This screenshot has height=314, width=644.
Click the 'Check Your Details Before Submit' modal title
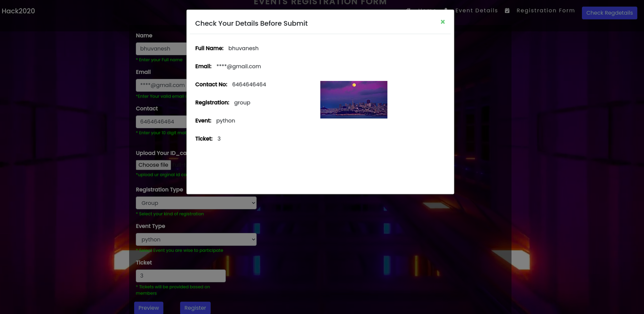(252, 23)
